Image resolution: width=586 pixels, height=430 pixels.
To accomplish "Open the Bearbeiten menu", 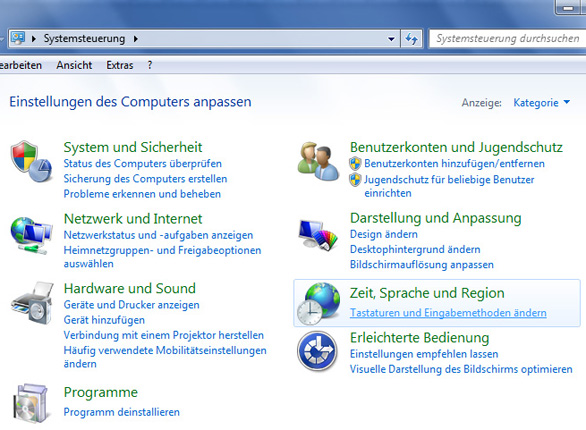I will pos(20,65).
